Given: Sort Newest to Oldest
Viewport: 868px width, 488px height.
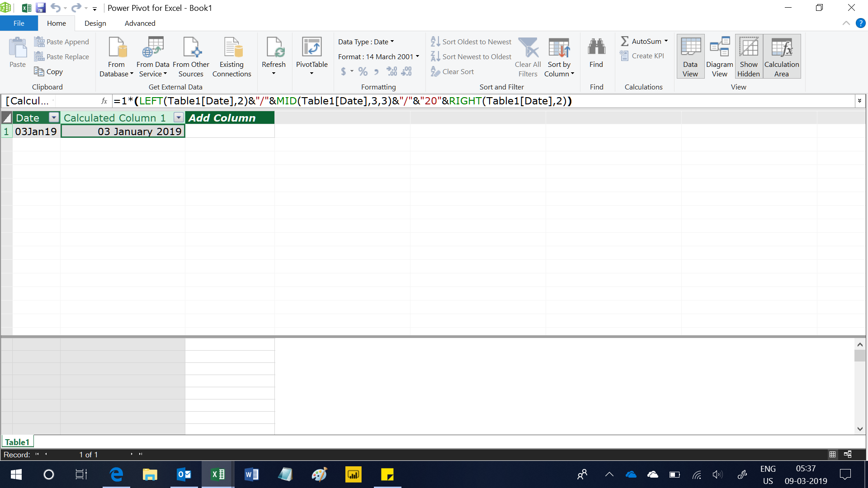Looking at the screenshot, I should click(471, 56).
